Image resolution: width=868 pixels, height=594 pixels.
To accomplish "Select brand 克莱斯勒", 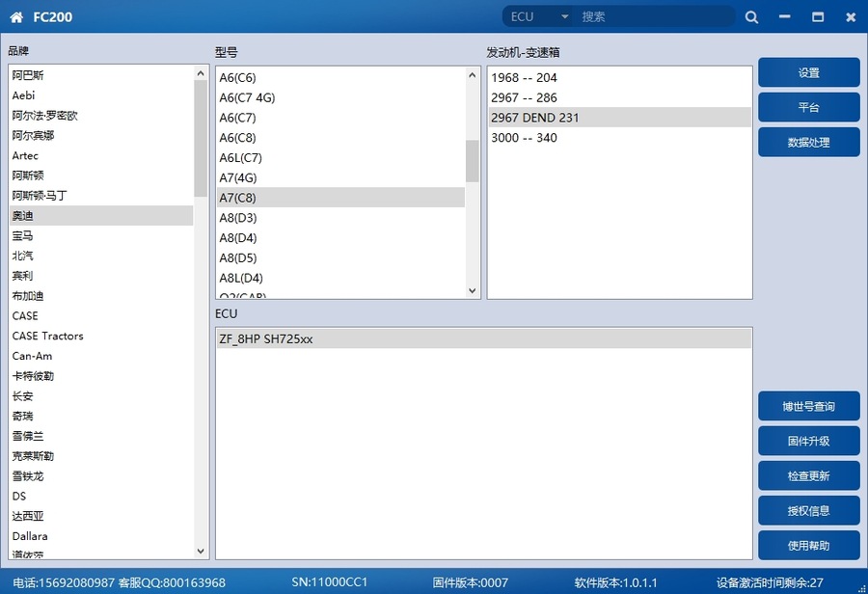I will click(x=101, y=455).
